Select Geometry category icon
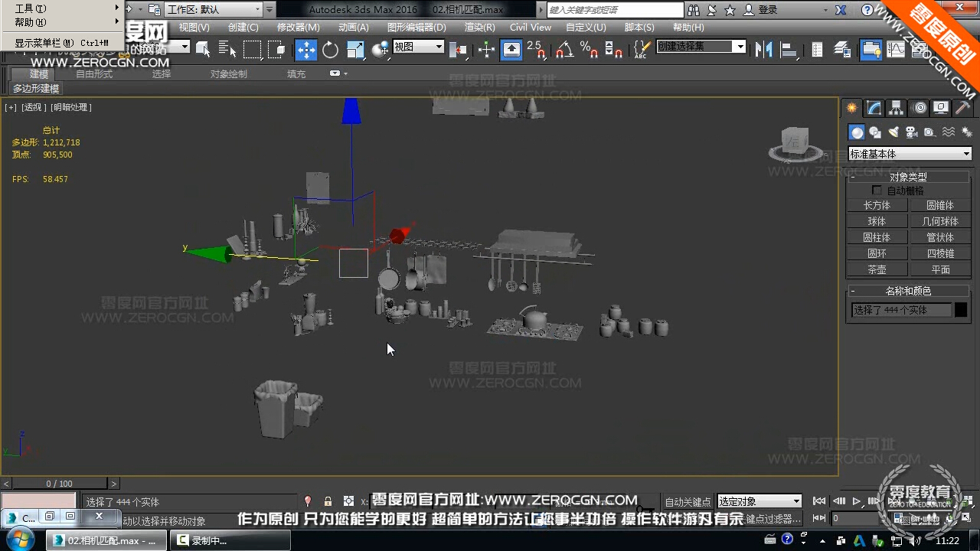The width and height of the screenshot is (980, 551). tap(857, 132)
